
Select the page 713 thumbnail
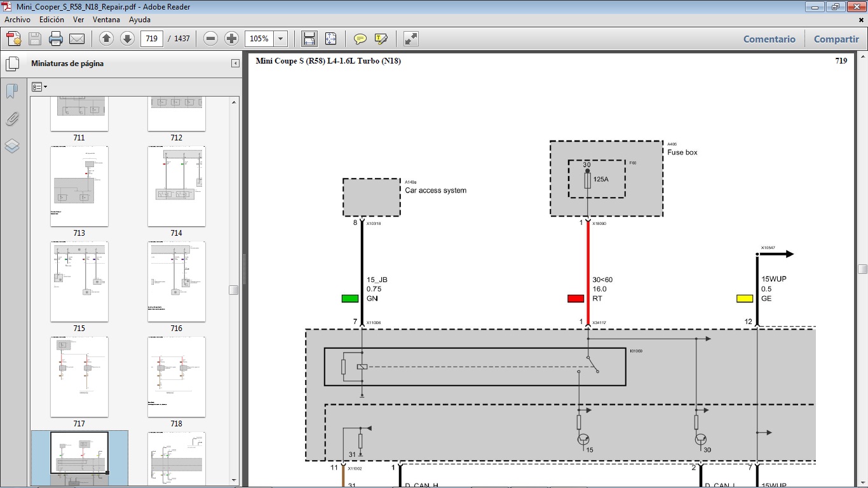point(79,186)
